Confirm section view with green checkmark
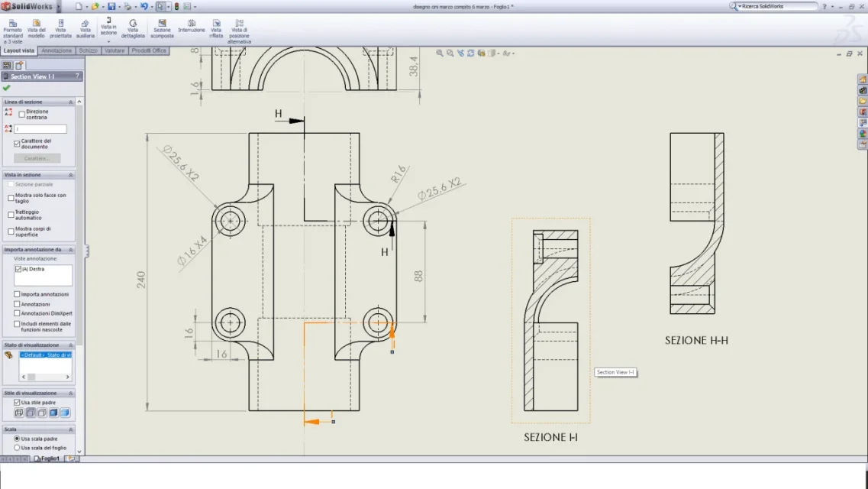 (7, 88)
